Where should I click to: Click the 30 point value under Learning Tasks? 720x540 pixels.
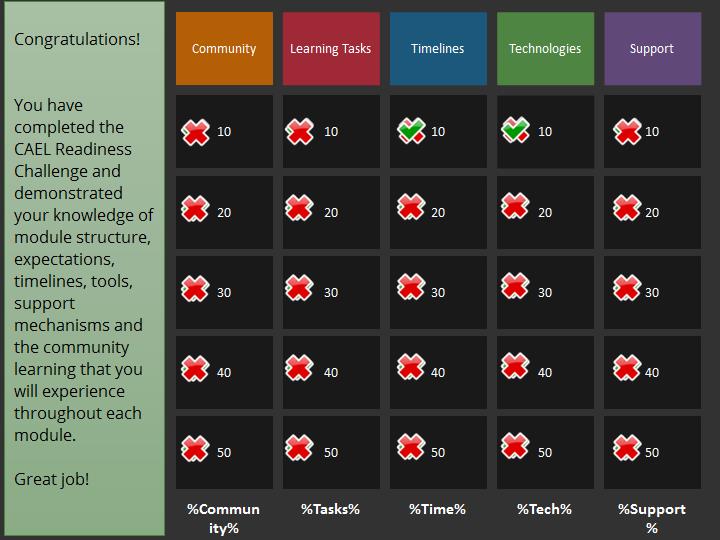tap(331, 292)
